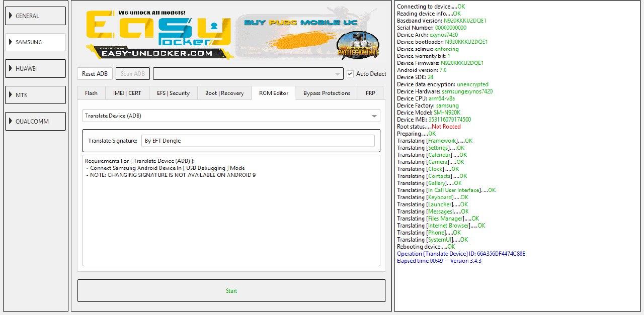Click the 'Device Hardware: samsungexynos7420' log line
Image resolution: width=644 pixels, height=315 pixels.
pyautogui.click(x=444, y=91)
